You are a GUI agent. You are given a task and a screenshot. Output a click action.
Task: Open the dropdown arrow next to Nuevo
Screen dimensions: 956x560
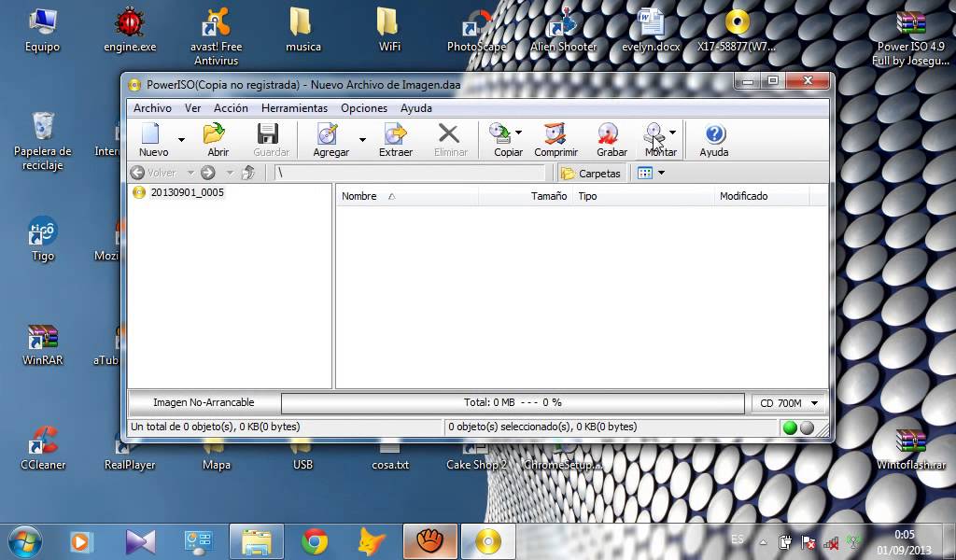tap(181, 140)
